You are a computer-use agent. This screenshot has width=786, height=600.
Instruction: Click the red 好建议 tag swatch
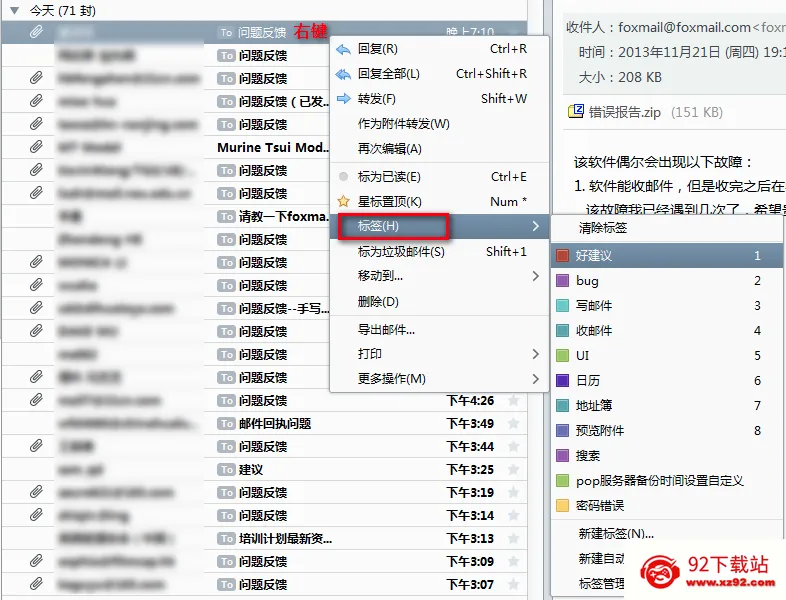[x=562, y=256]
